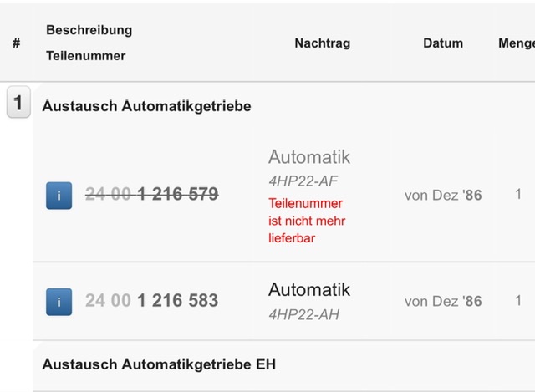Click the # column header
The image size is (535, 392).
[16, 43]
